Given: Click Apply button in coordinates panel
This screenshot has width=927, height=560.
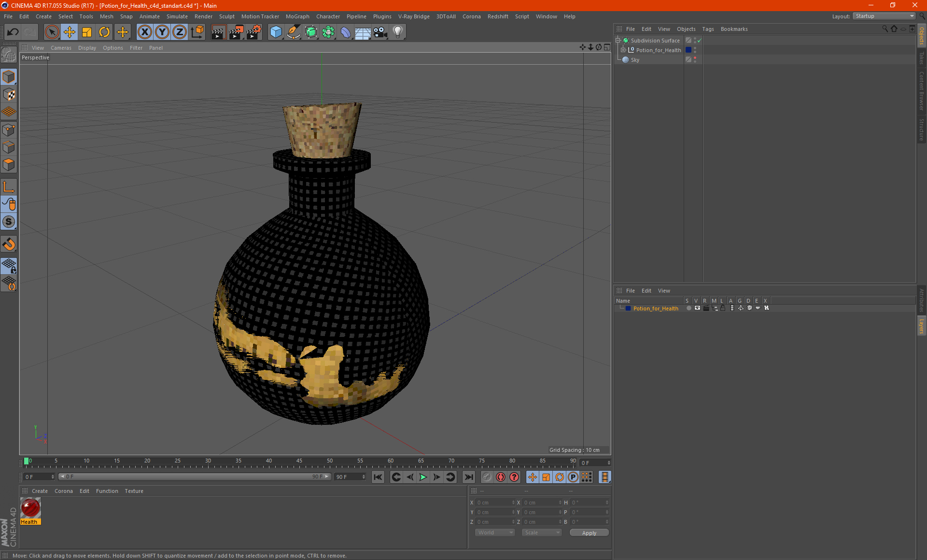Looking at the screenshot, I should (586, 533).
